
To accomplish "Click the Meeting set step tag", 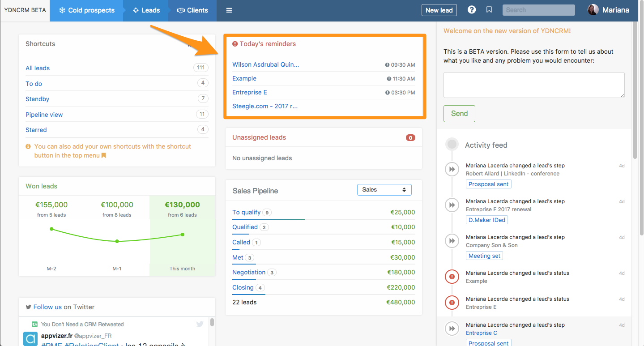I will [485, 256].
